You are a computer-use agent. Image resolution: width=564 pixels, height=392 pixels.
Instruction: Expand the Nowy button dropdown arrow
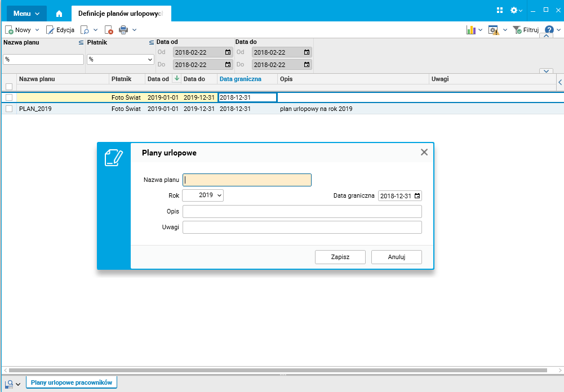(x=37, y=30)
